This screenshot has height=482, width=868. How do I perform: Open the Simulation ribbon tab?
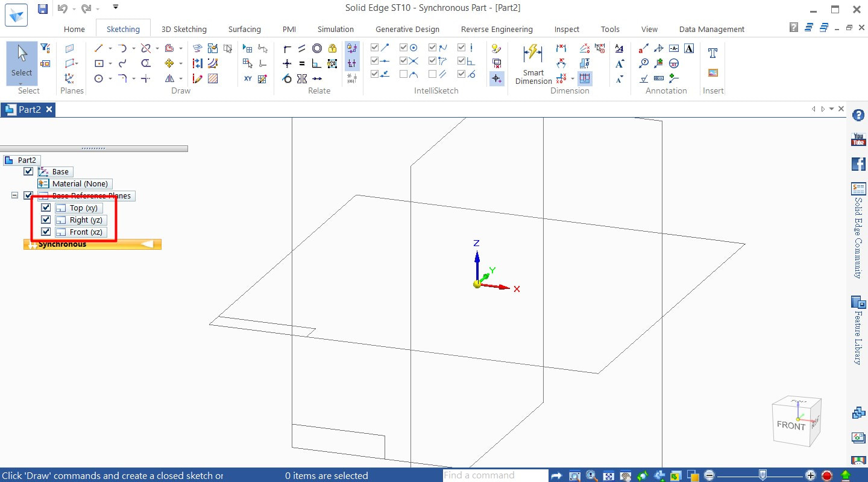(x=335, y=29)
